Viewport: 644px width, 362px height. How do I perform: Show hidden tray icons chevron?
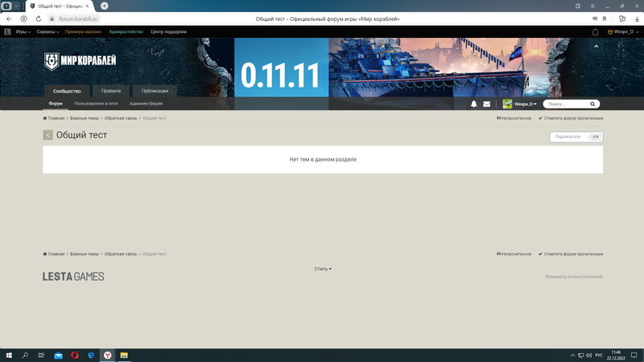(572, 356)
